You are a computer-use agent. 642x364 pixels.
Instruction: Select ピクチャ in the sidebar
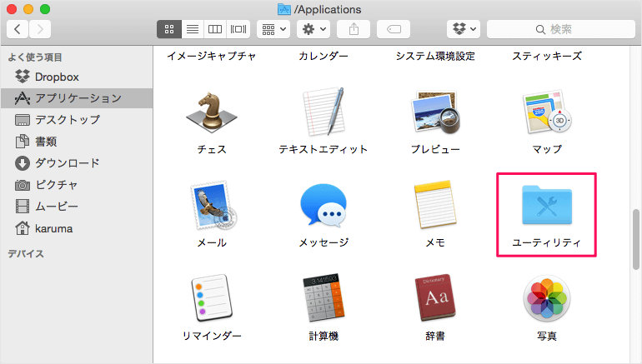click(x=77, y=185)
